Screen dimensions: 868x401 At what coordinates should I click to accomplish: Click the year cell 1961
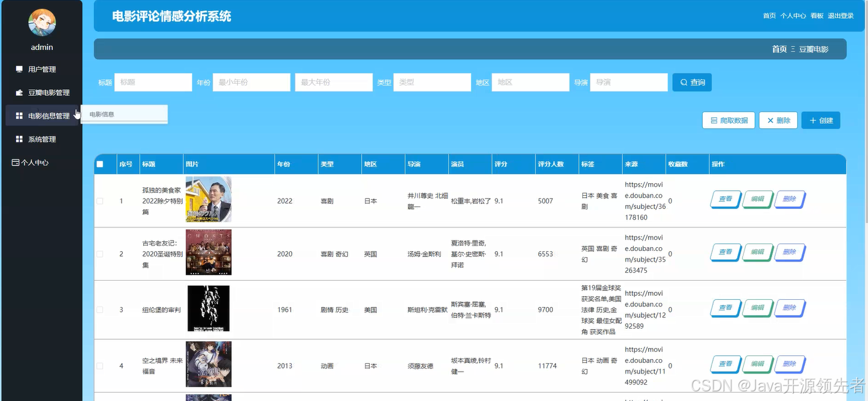tap(285, 310)
